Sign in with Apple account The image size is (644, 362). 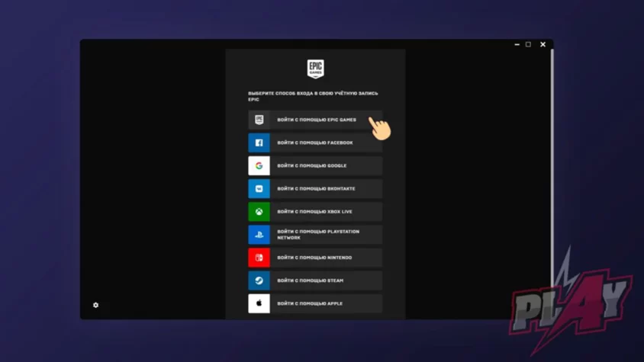click(315, 304)
